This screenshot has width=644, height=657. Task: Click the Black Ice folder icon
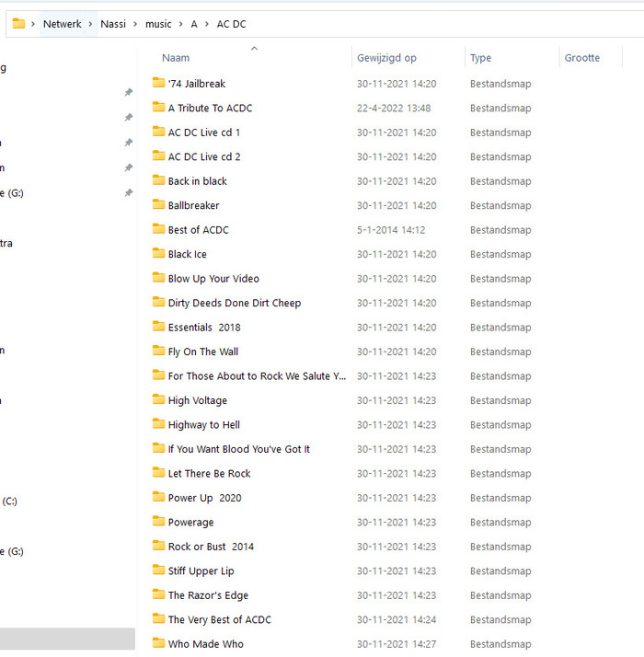(x=158, y=253)
